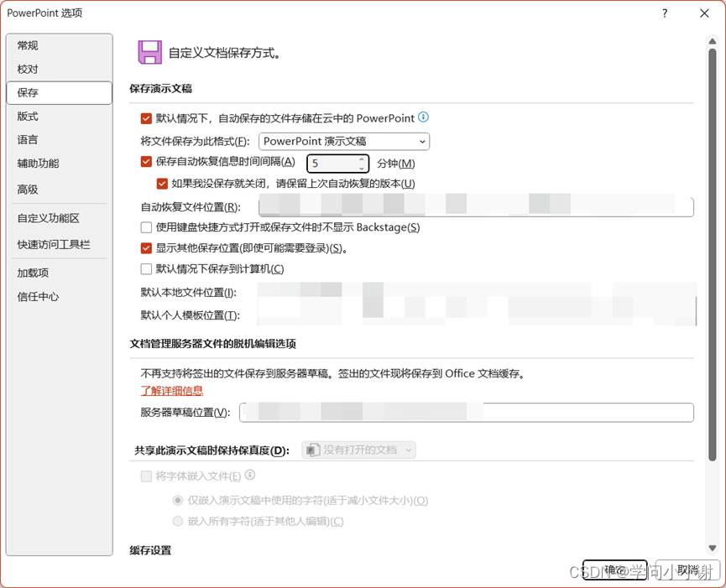Click the help question mark icon
726x588 pixels.
665,13
